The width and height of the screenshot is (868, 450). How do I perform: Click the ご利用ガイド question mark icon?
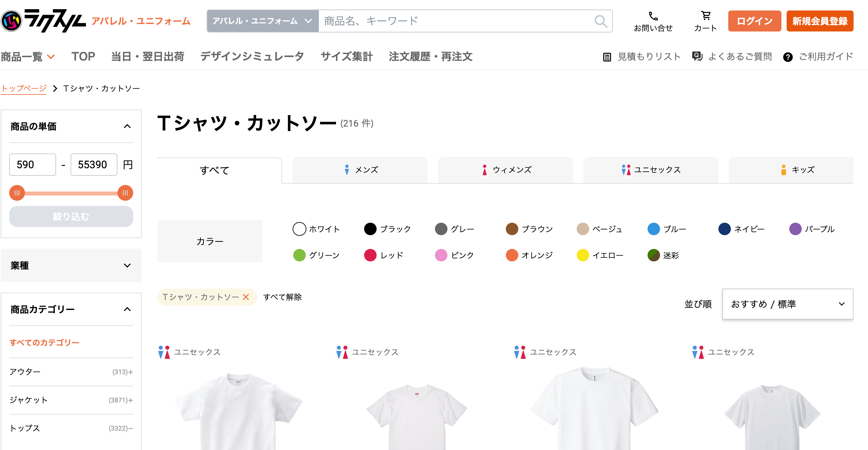coord(788,57)
